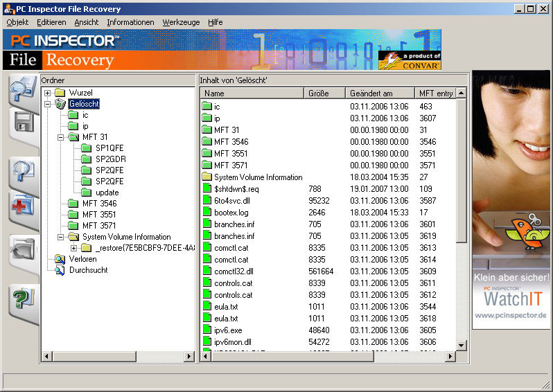Click folder icon of update in tree

click(x=87, y=193)
